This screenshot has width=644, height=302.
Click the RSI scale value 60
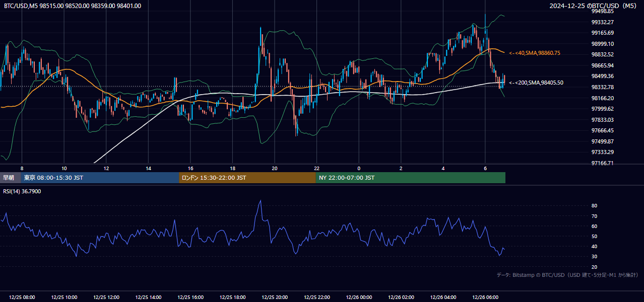coord(594,226)
